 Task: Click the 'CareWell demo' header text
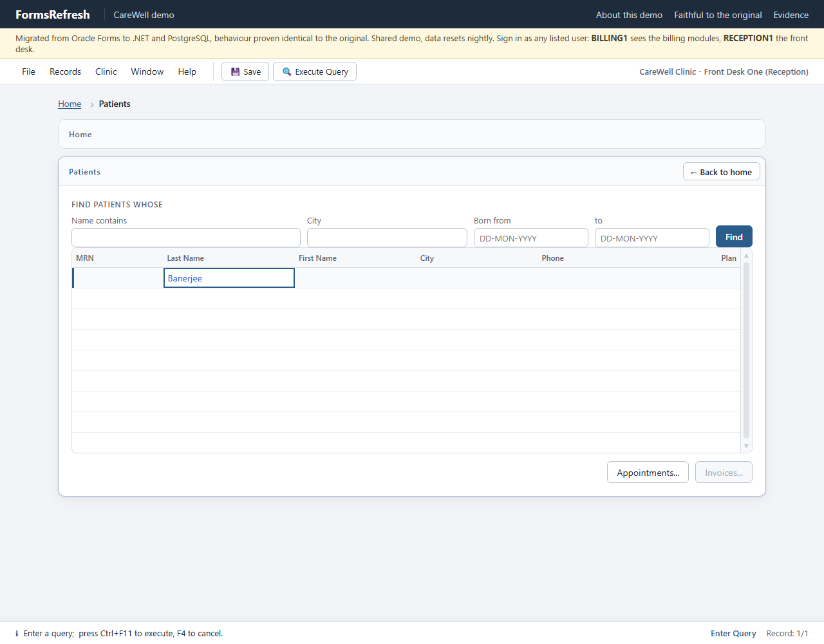[x=144, y=15]
